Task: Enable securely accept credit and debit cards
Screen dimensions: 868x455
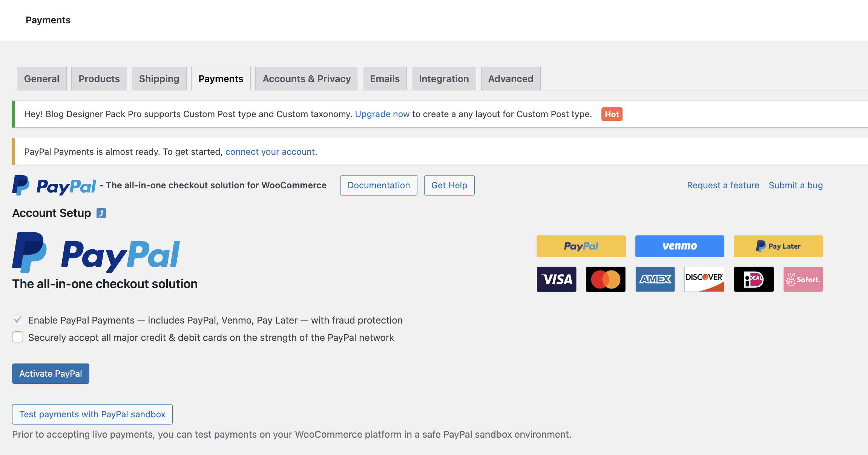Action: [x=18, y=337]
